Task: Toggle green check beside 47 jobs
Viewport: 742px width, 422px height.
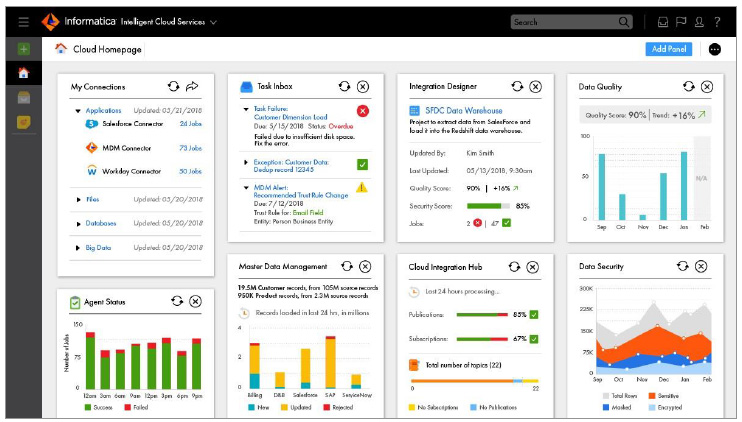Action: (x=506, y=223)
